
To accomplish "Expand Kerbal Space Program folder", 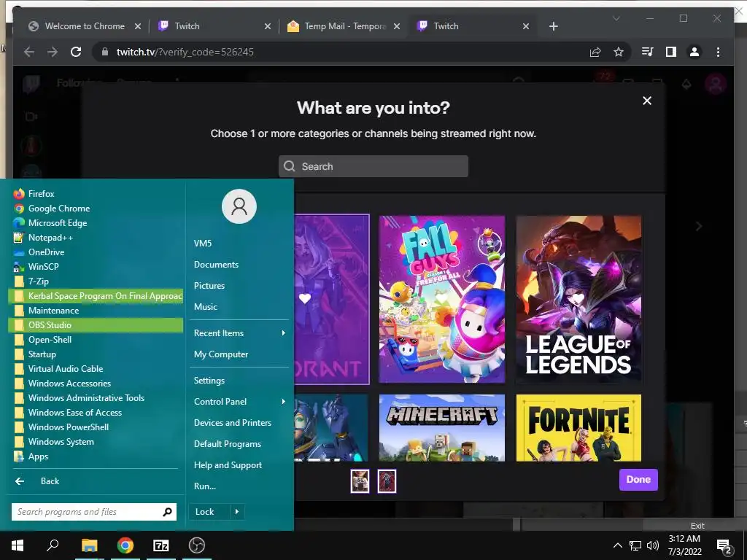I will (x=96, y=296).
